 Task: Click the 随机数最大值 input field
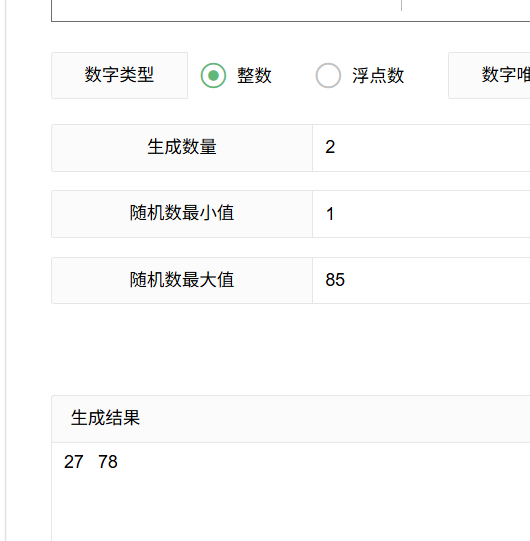pyautogui.click(x=421, y=280)
